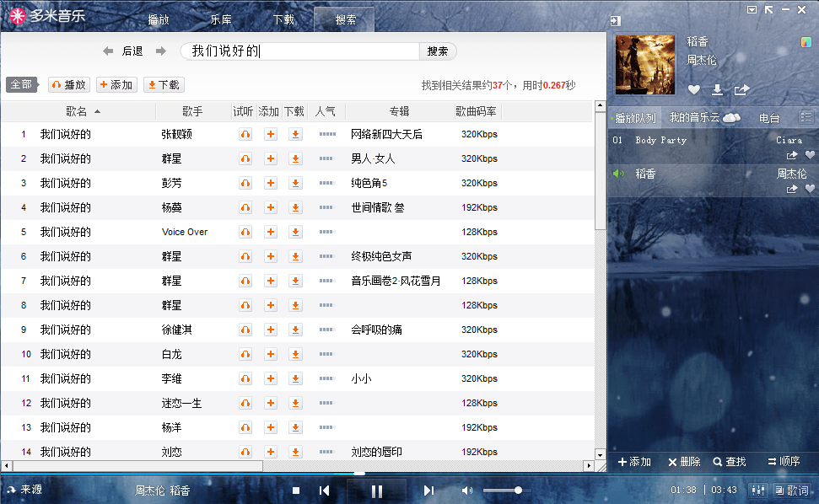Favorite the current song 稻香 with heart icon
819x504 pixels.
coord(694,90)
